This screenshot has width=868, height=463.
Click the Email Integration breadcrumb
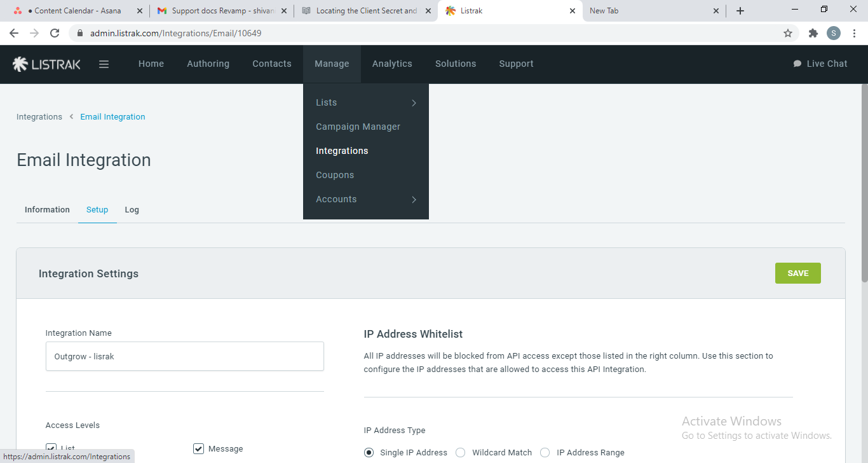click(112, 117)
